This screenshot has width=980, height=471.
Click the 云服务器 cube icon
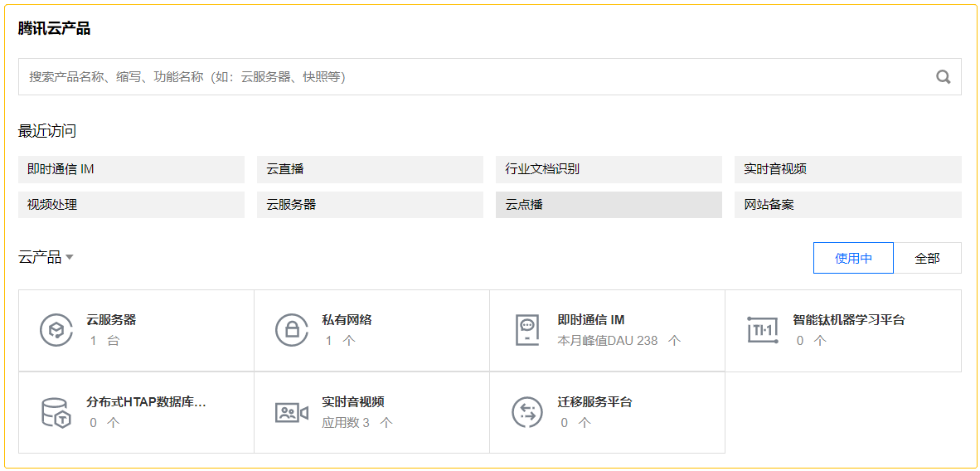pyautogui.click(x=57, y=330)
